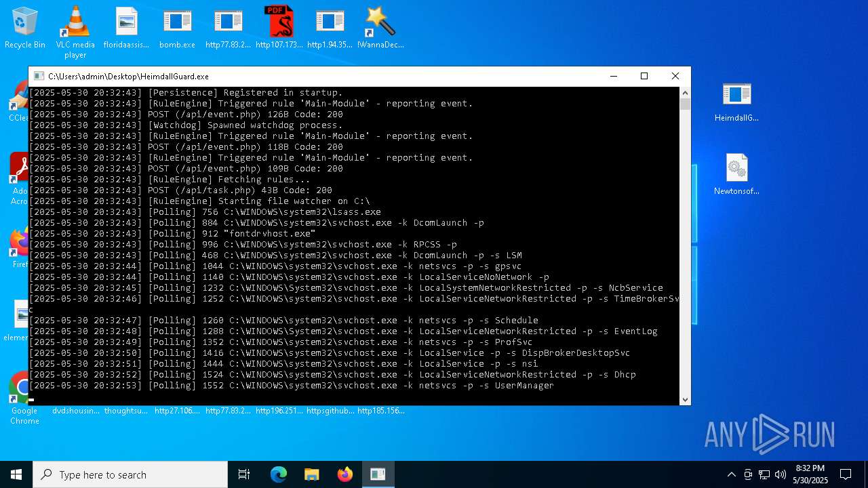This screenshot has height=488, width=868.
Task: Click the console vertical scrollbar thumb
Action: click(x=685, y=104)
